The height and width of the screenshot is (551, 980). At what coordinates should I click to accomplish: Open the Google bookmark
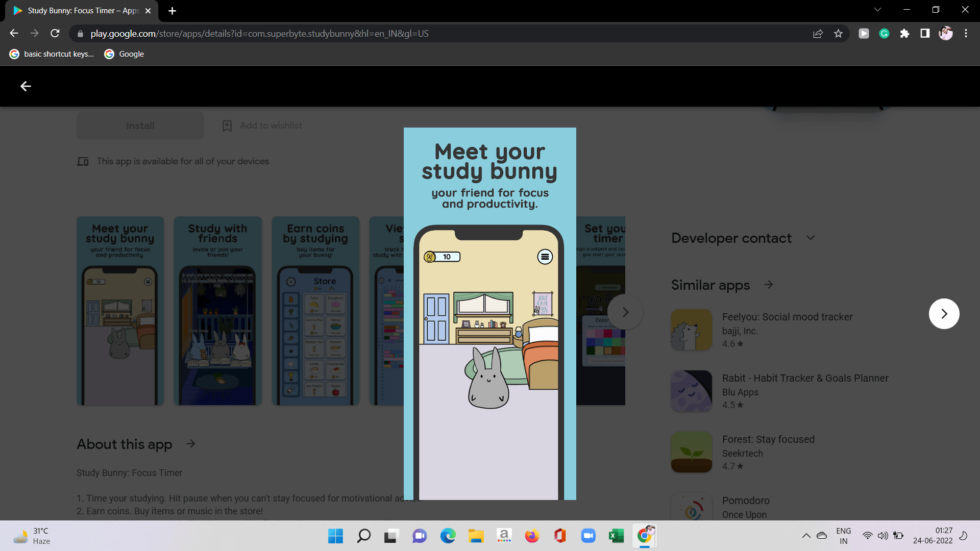tap(124, 54)
